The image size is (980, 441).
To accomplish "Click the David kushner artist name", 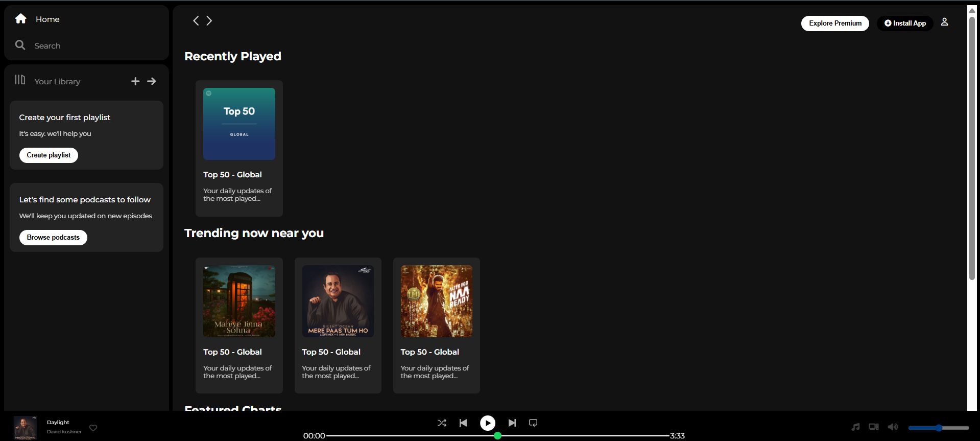I will pyautogui.click(x=64, y=432).
